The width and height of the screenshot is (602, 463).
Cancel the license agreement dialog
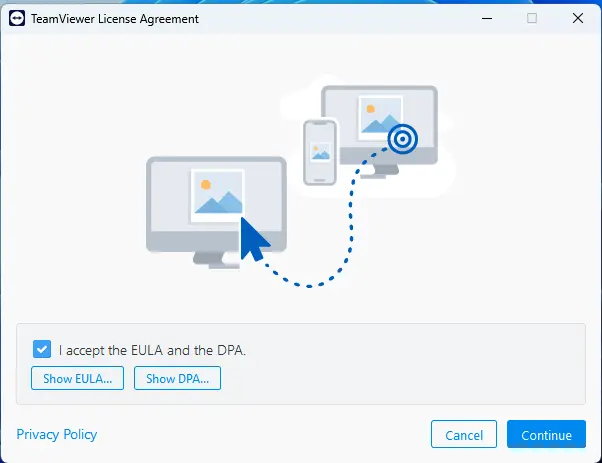coord(464,434)
